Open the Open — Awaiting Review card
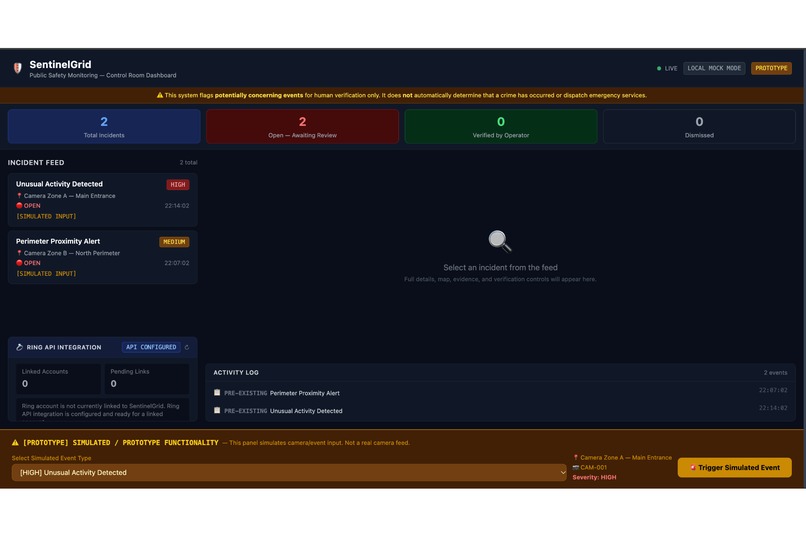Image resolution: width=806 pixels, height=537 pixels. point(302,126)
